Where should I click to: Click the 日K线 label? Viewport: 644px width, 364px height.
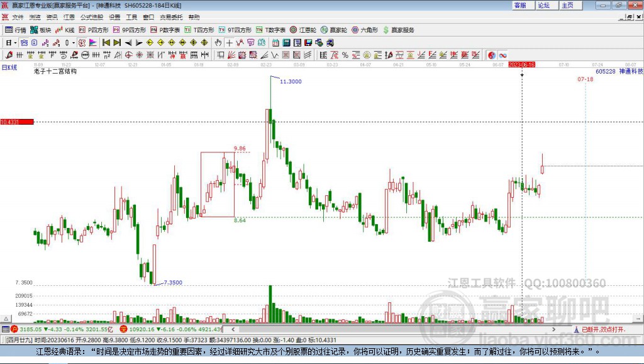[x=9, y=67]
